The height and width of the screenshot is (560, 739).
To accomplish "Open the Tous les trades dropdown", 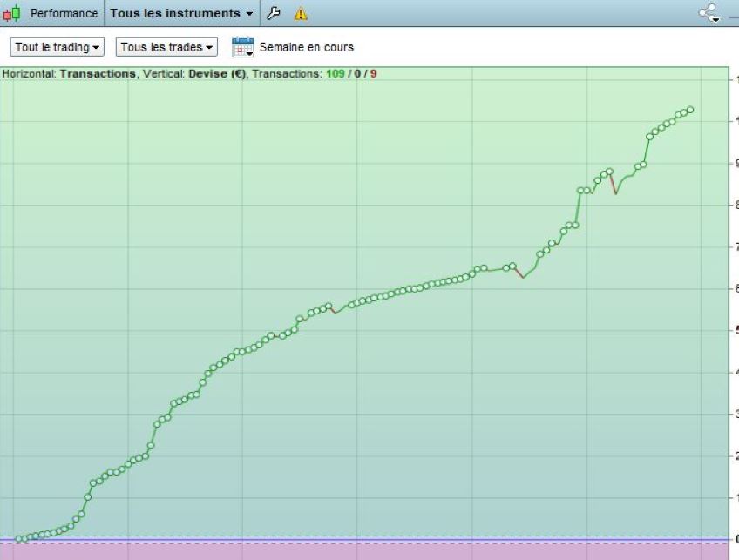I will [166, 47].
